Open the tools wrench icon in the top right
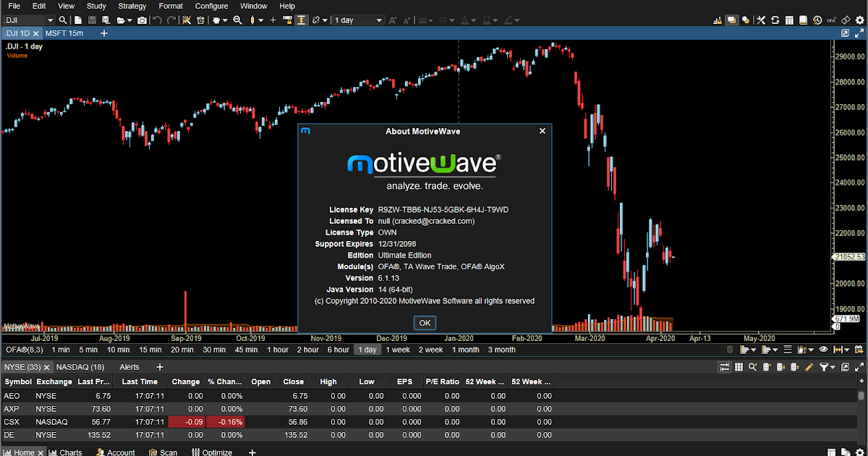The image size is (868, 456). [x=761, y=20]
